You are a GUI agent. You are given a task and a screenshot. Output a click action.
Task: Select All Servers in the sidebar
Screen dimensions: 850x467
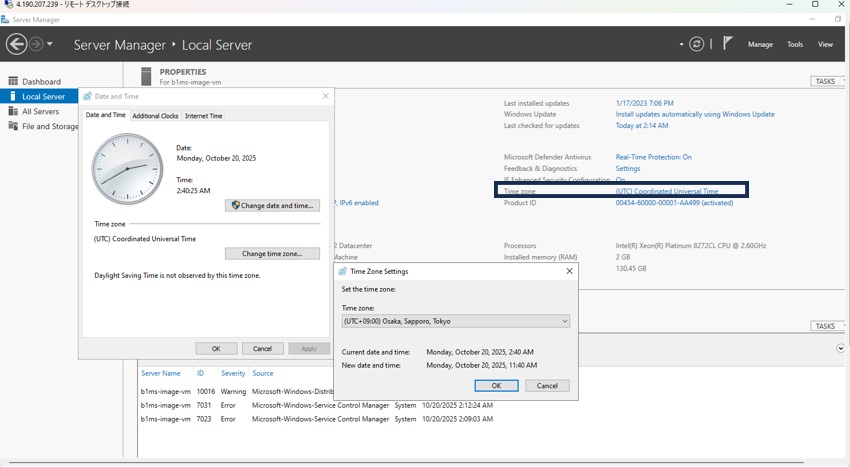[40, 111]
